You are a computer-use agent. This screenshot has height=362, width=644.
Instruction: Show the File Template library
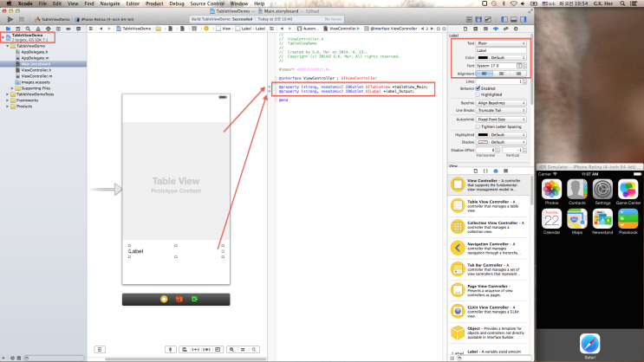pos(476,171)
